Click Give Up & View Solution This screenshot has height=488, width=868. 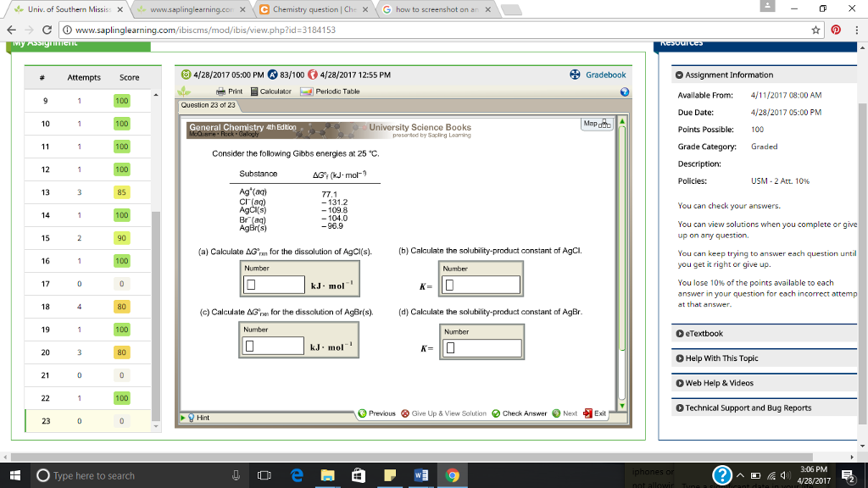(443, 413)
